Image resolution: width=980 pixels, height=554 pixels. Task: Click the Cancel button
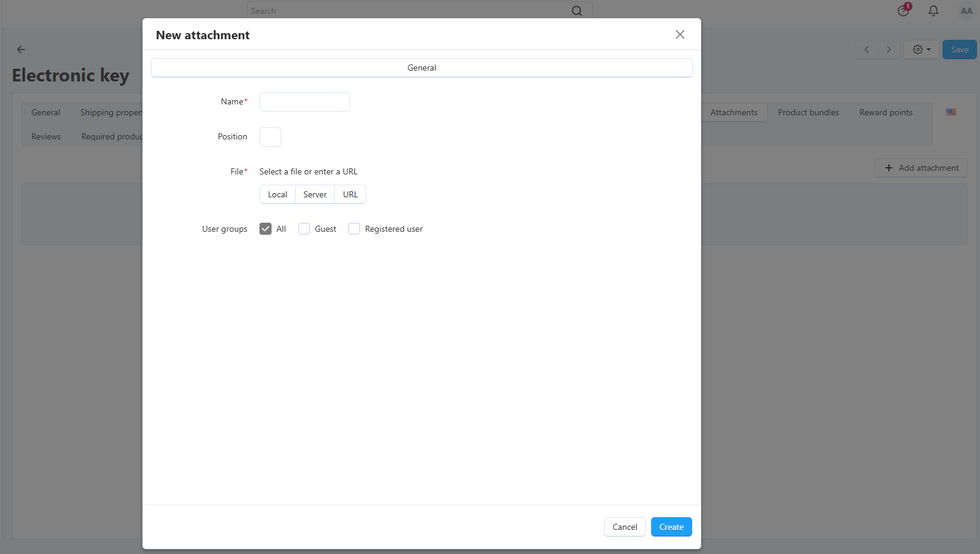click(625, 527)
